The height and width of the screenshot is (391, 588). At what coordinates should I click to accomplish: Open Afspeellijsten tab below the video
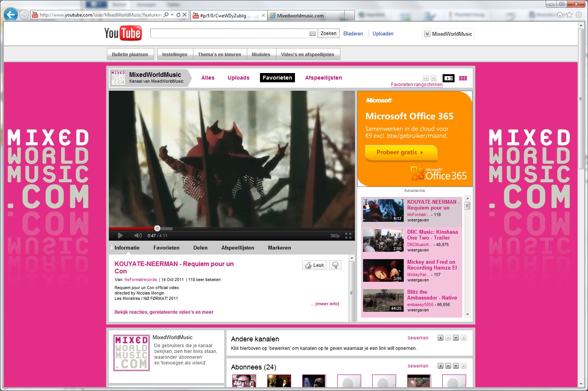238,248
